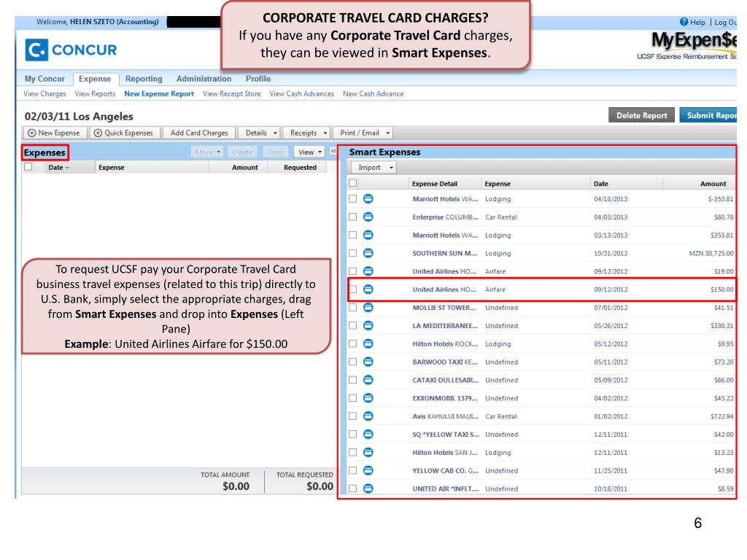Switch to the Expense tab
Viewport: 747px width, 560px height.
[x=95, y=79]
